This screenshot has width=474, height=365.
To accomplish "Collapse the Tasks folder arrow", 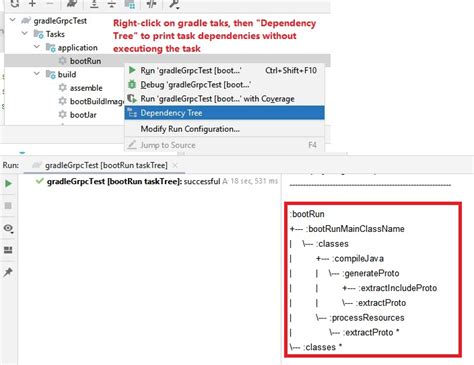I will click(25, 33).
